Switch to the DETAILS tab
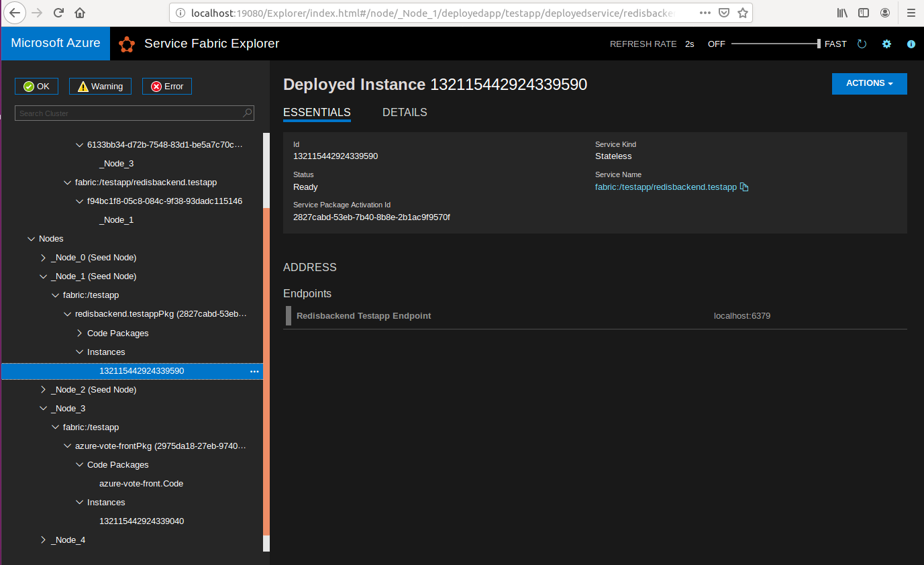The width and height of the screenshot is (924, 565). 405,112
